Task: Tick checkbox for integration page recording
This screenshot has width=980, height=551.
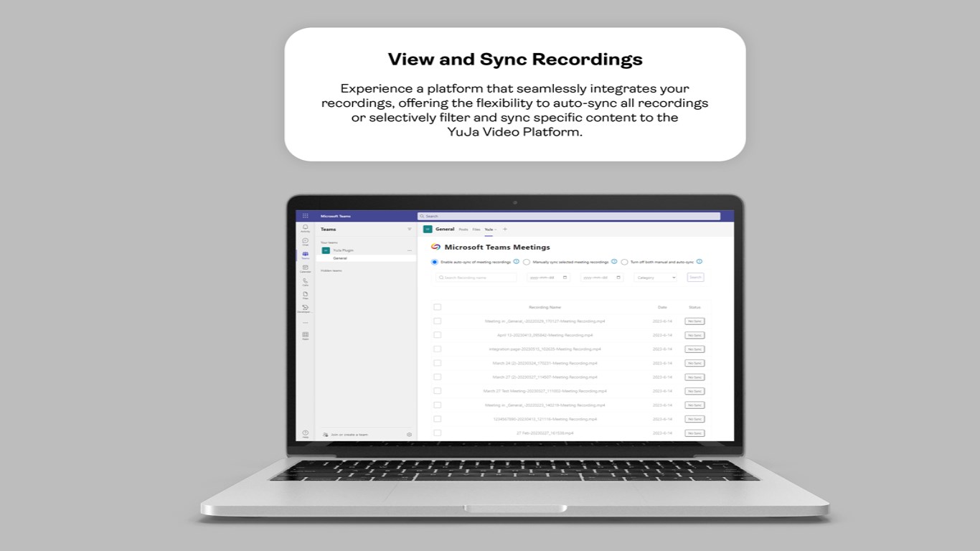Action: coord(438,349)
